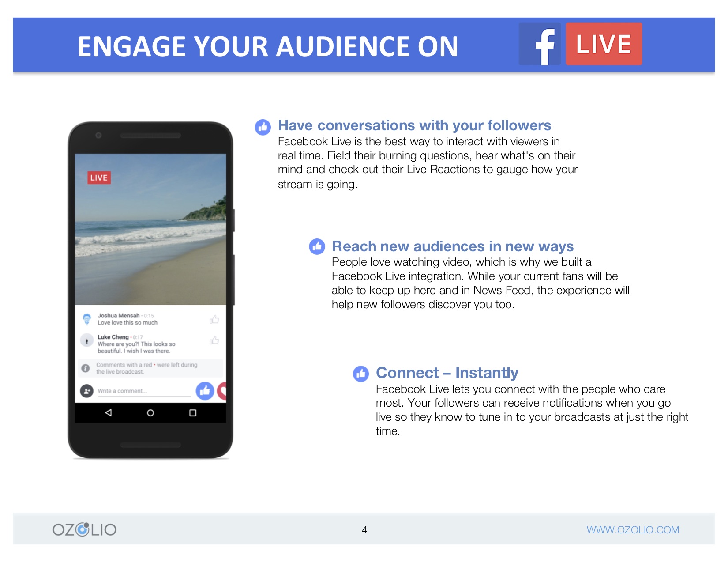Click the paragraph starting 'Facebook Live is the best way'
The image size is (728, 563).
pos(428,162)
